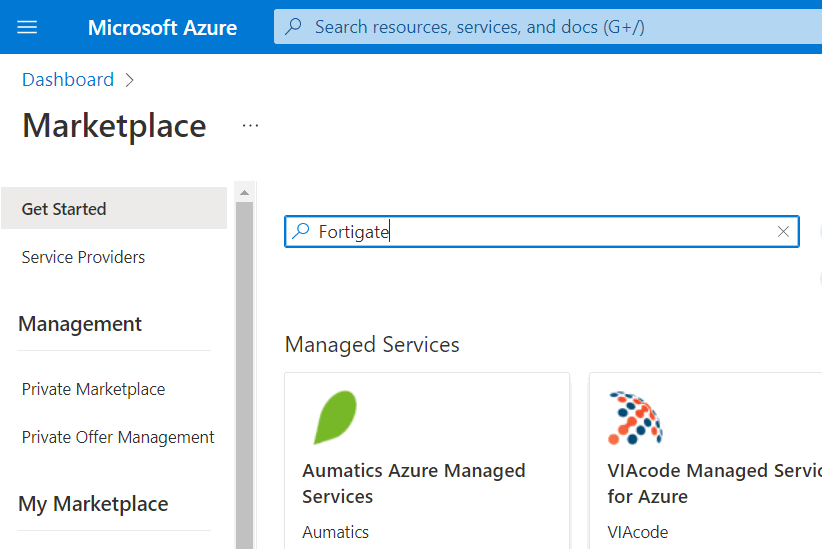Open Private Offer Management page
The width and height of the screenshot is (822, 549).
pyautogui.click(x=118, y=437)
